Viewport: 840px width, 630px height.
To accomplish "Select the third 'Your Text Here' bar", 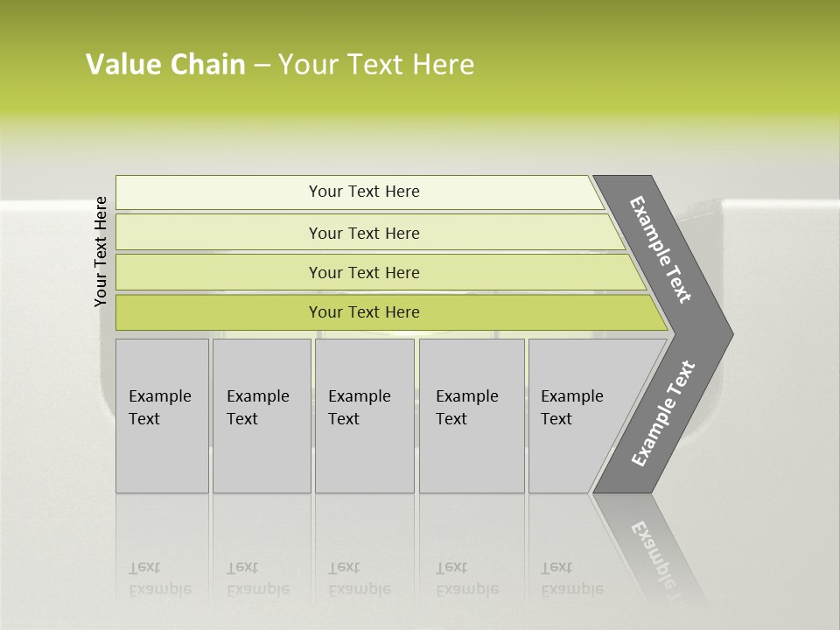I will pyautogui.click(x=363, y=272).
